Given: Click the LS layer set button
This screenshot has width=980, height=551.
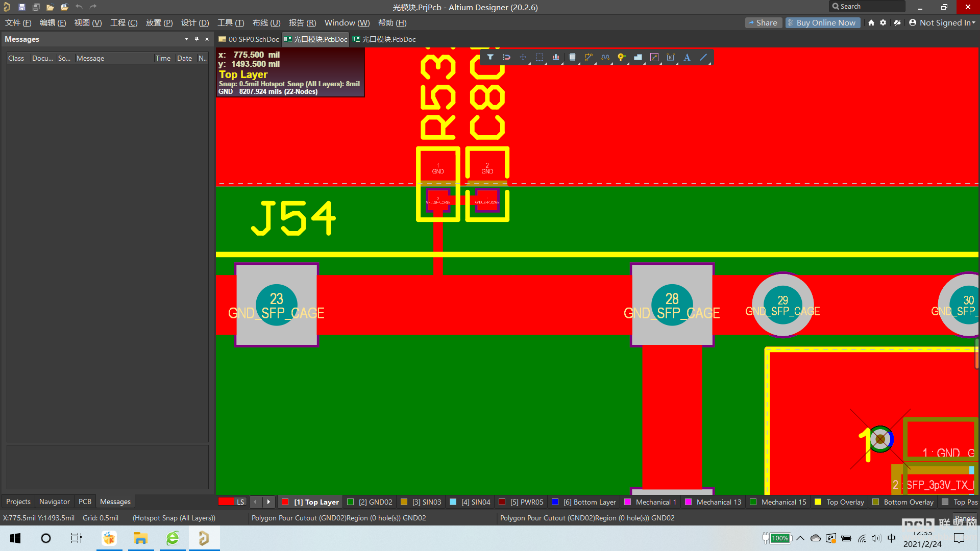Looking at the screenshot, I should [x=240, y=502].
